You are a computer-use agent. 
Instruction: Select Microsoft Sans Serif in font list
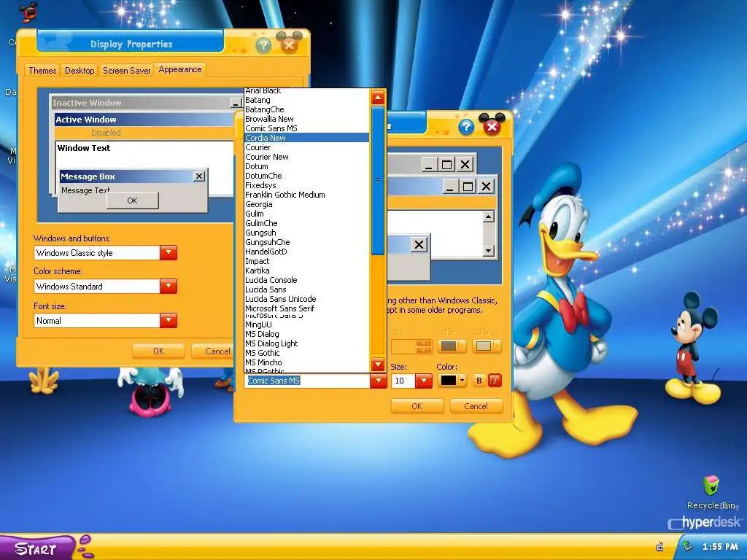[x=307, y=308]
